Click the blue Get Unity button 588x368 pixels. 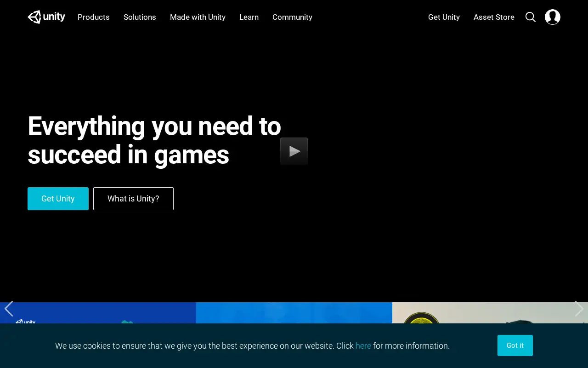coord(58,199)
